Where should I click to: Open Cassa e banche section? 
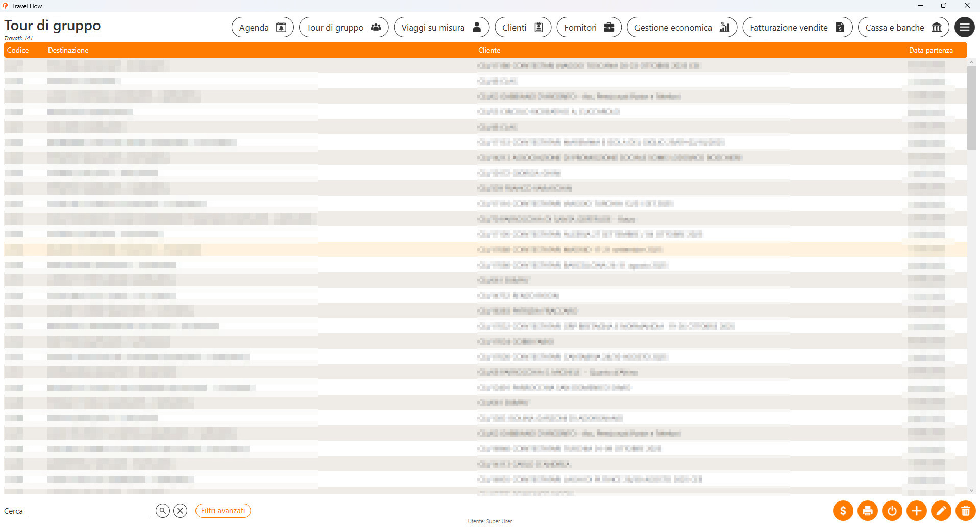click(x=903, y=27)
